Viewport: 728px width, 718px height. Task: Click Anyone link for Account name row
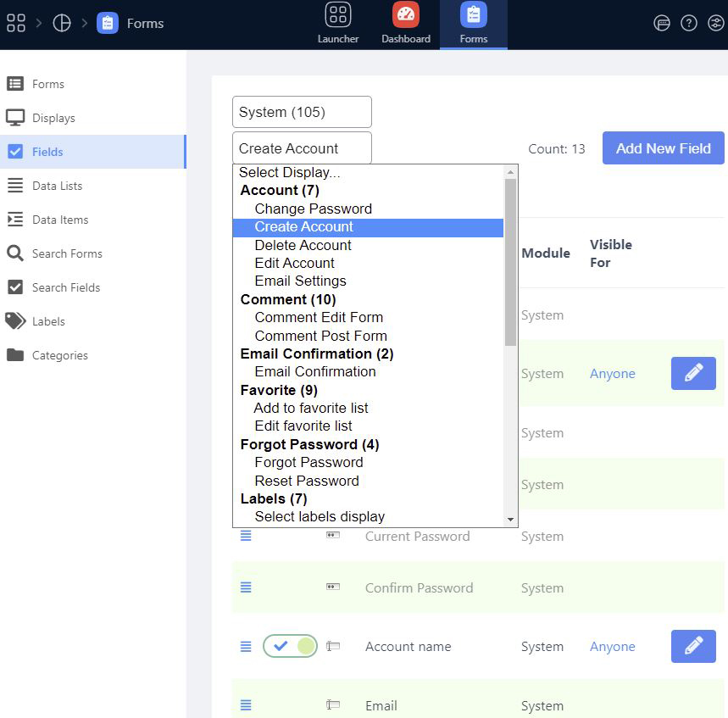coord(612,646)
